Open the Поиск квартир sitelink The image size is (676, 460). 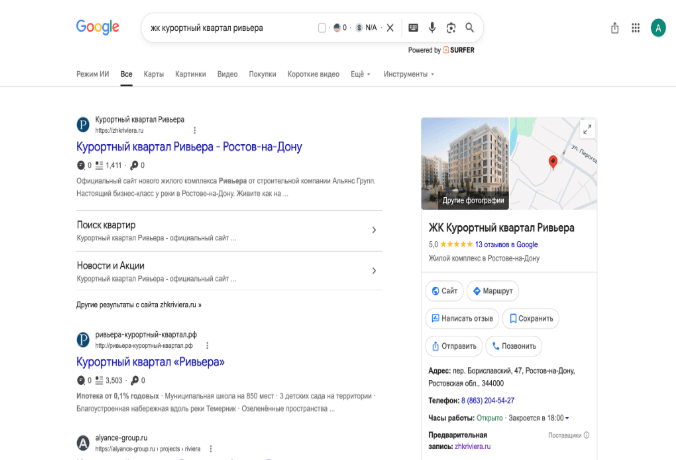pyautogui.click(x=106, y=225)
